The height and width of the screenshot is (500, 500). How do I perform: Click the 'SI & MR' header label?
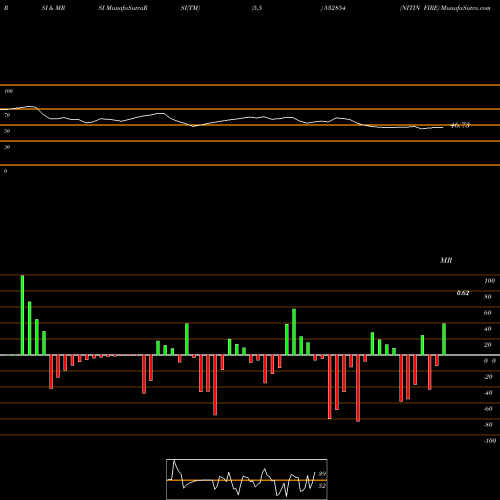click(53, 8)
